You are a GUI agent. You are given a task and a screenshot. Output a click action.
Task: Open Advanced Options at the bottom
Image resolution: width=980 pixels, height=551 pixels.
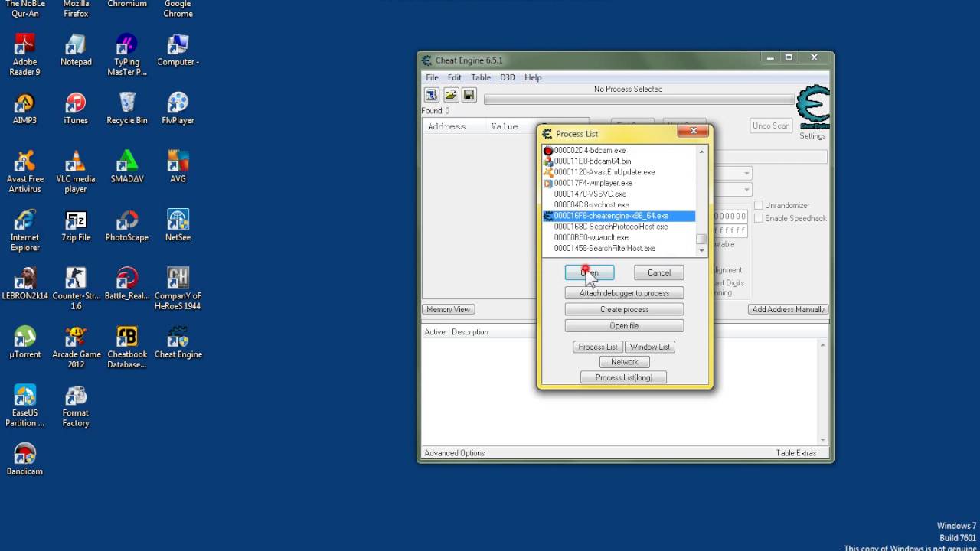coord(455,453)
